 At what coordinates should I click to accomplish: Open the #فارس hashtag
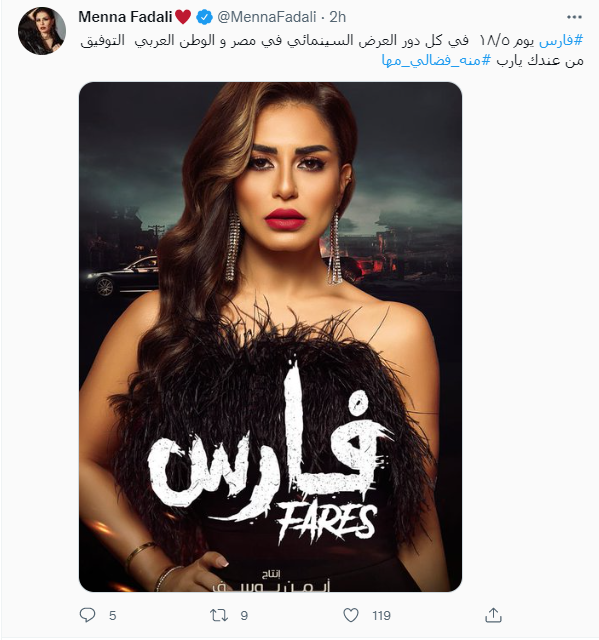pyautogui.click(x=561, y=40)
